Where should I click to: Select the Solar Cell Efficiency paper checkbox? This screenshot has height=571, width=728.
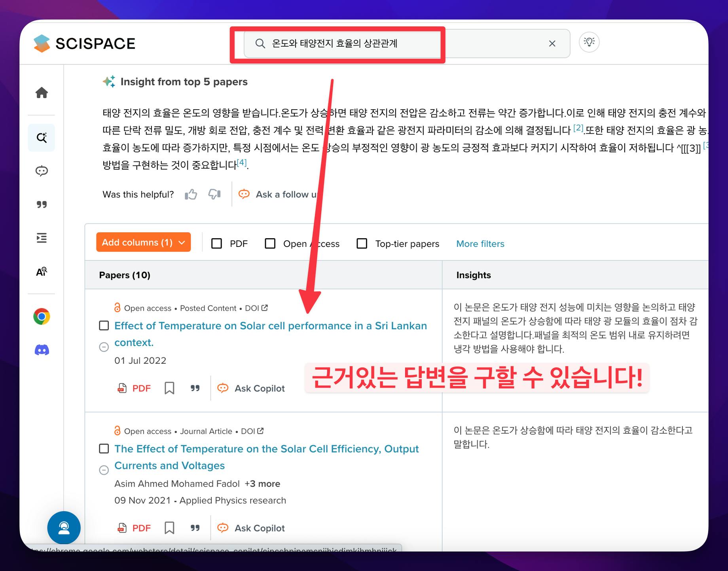click(x=104, y=449)
